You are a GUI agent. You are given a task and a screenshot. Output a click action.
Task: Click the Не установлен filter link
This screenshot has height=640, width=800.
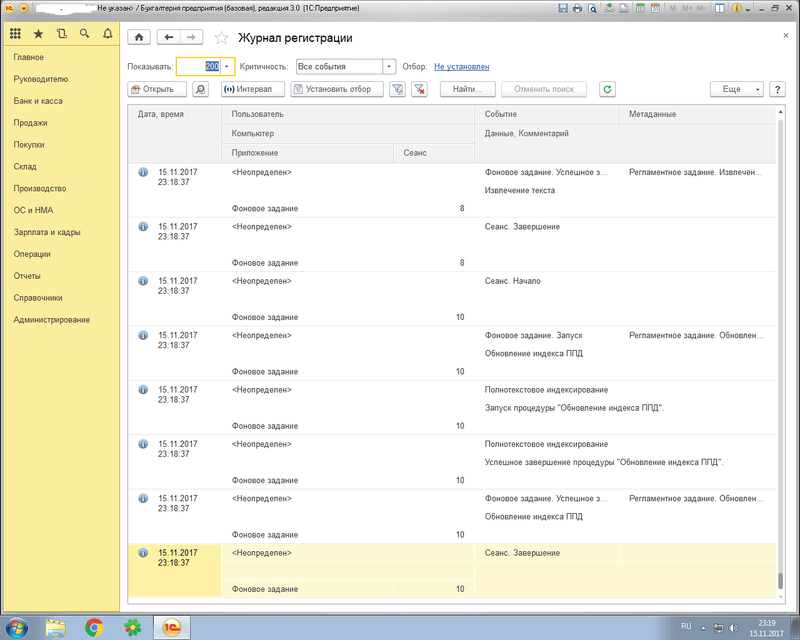pos(462,67)
